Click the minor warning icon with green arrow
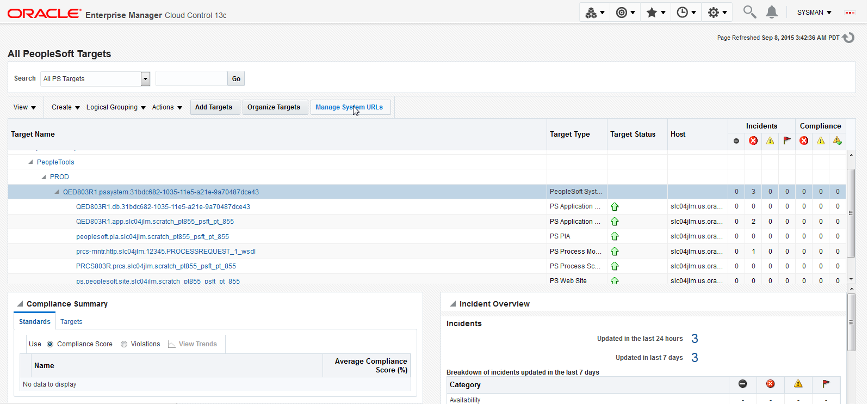The width and height of the screenshot is (868, 404). click(x=838, y=140)
